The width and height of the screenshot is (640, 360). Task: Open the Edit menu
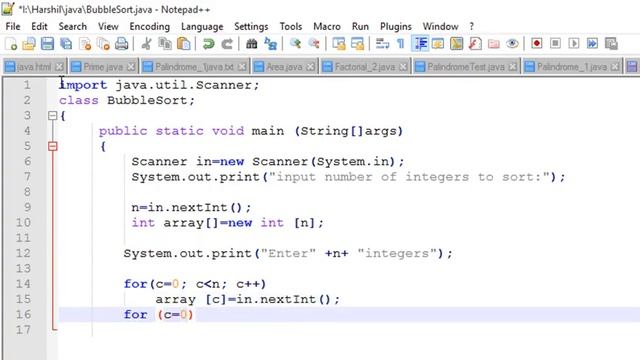39,27
